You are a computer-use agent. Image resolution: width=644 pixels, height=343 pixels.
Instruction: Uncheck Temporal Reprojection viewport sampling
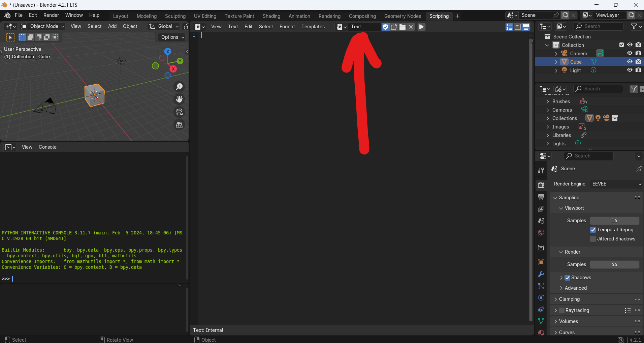point(593,230)
